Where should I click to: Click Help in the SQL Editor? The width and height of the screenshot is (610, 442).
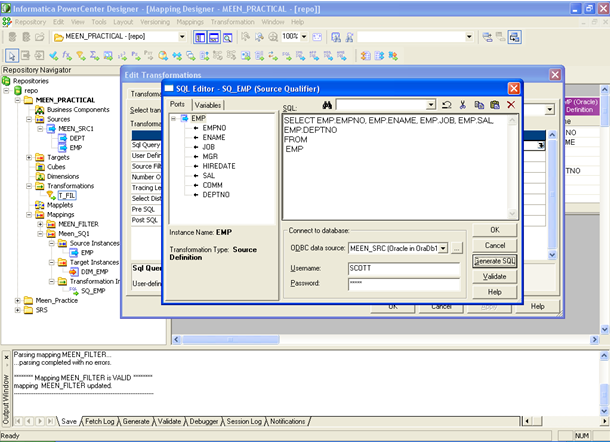click(x=495, y=292)
